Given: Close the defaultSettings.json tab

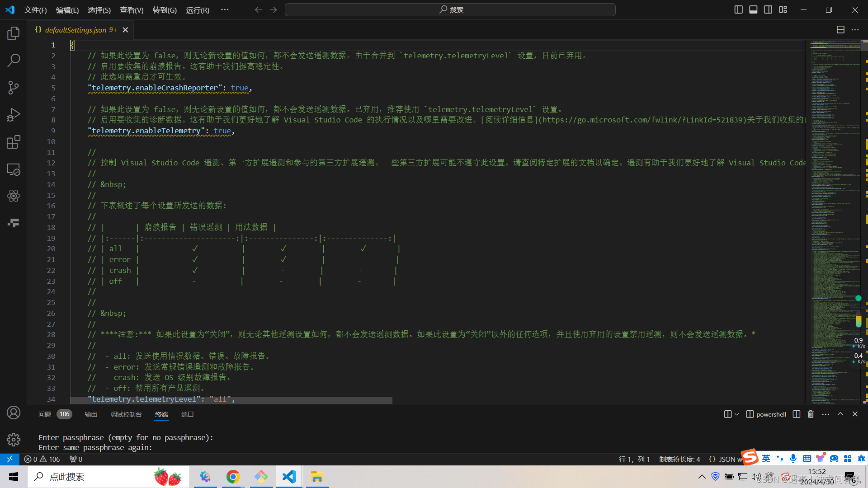Looking at the screenshot, I should tap(125, 30).
